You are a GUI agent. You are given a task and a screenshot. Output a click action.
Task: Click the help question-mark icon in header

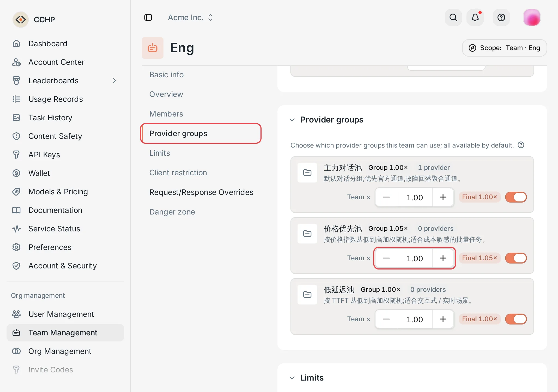(501, 17)
